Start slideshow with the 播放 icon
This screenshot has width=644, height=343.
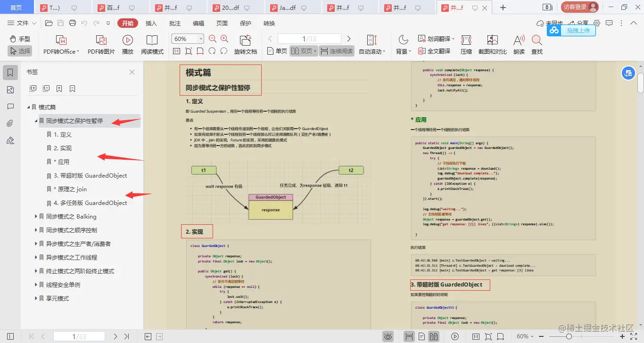[x=127, y=44]
